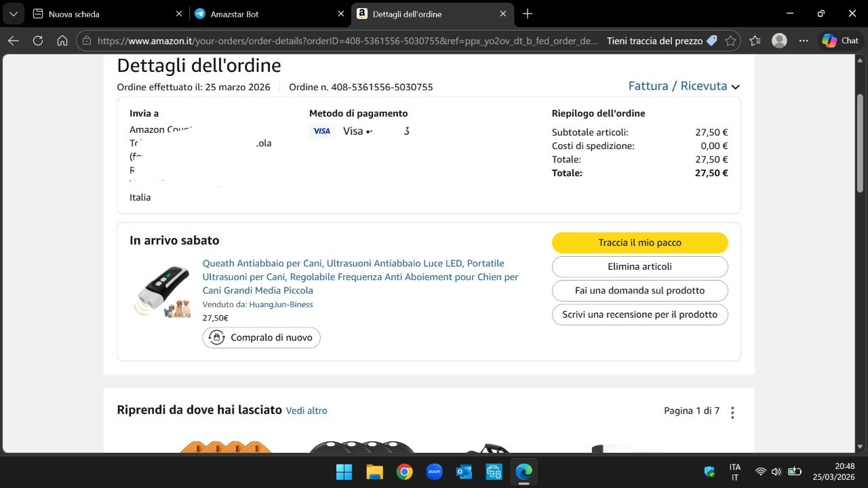The width and height of the screenshot is (868, 488).
Task: View site info via the address bar lock icon
Action: click(86, 41)
